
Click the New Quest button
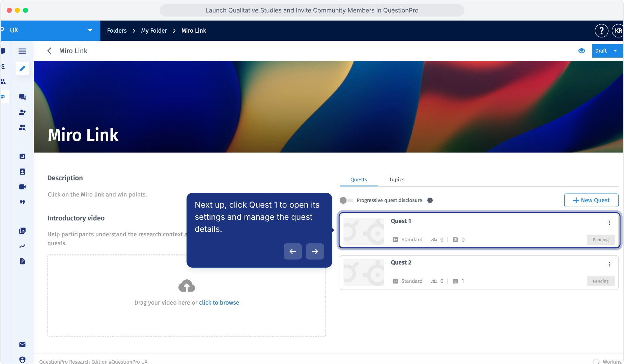[591, 200]
